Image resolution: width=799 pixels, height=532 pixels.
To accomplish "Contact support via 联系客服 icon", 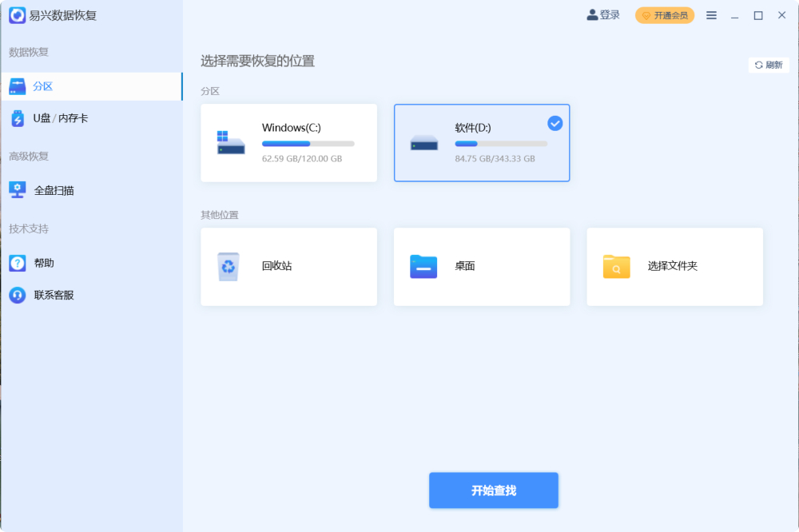I will pos(18,295).
